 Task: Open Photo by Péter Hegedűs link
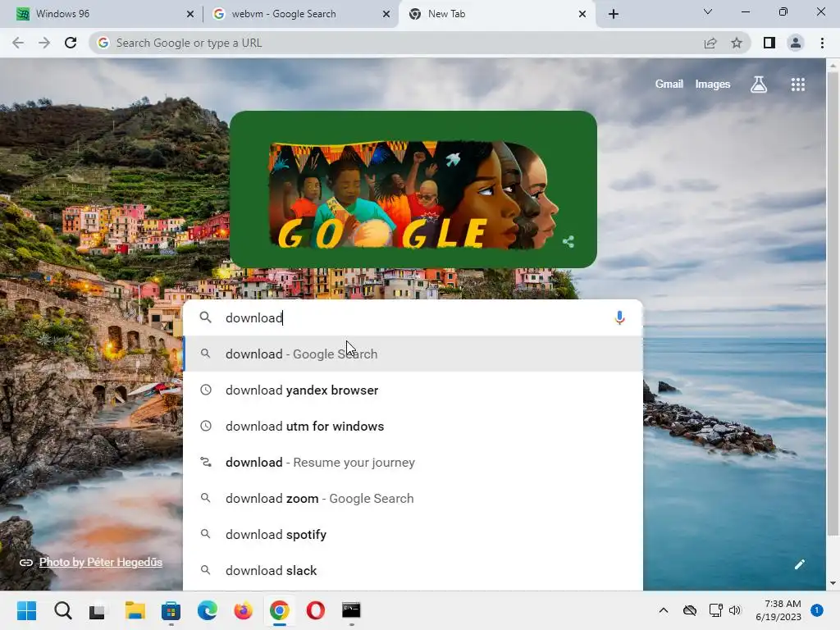pyautogui.click(x=101, y=562)
